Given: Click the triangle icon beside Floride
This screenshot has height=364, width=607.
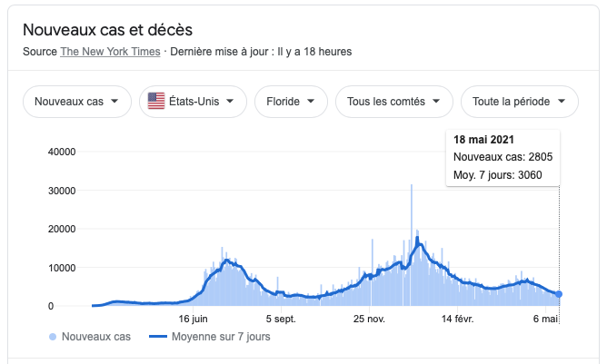Looking at the screenshot, I should coord(311,101).
